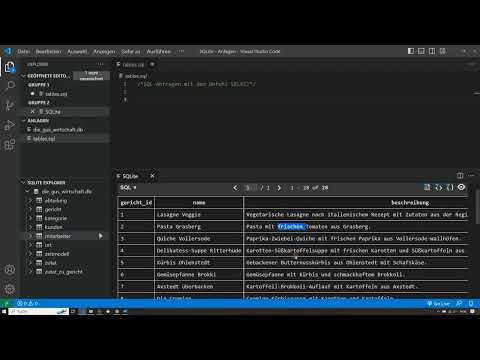The width and height of the screenshot is (480, 360).
Task: Open the Run and Debug view
Action: [10, 125]
